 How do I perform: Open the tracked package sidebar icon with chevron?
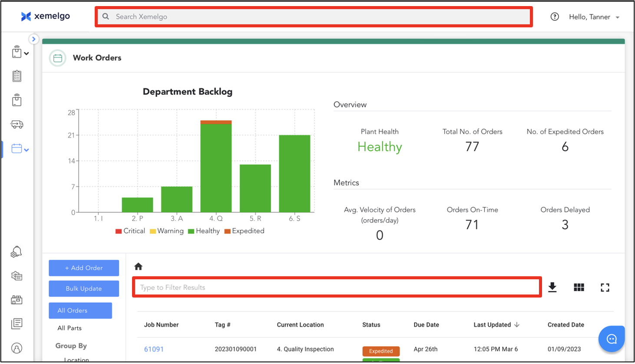[17, 52]
